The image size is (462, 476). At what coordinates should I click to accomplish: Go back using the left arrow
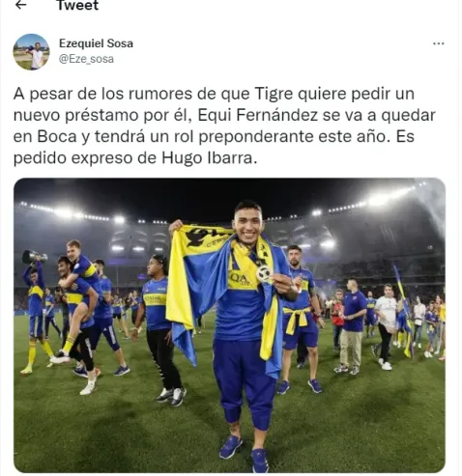click(21, 5)
